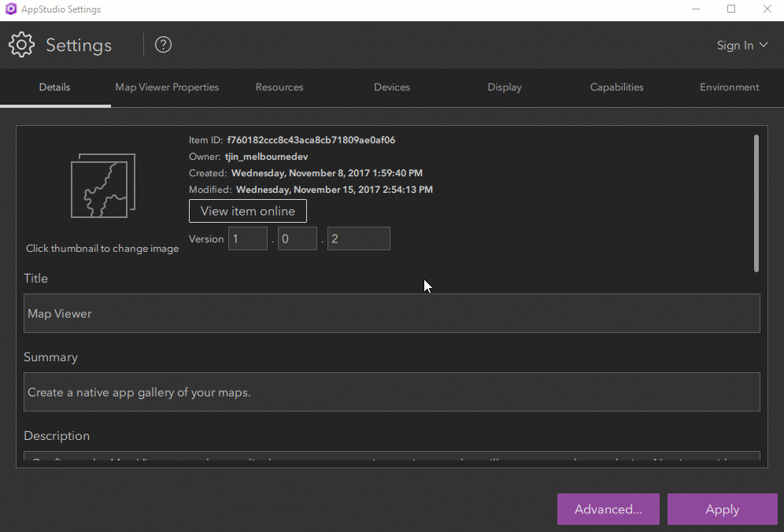
Task: Open the Advanced... settings button
Action: pos(608,509)
